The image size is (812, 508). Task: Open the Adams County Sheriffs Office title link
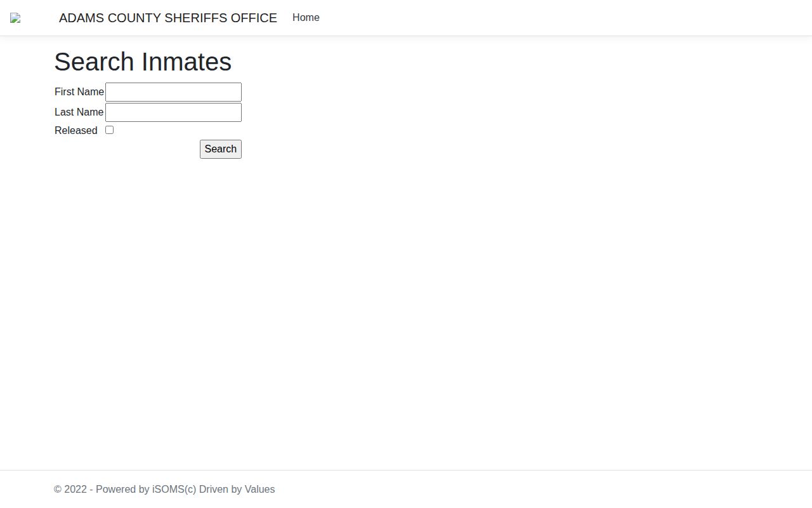(x=168, y=18)
